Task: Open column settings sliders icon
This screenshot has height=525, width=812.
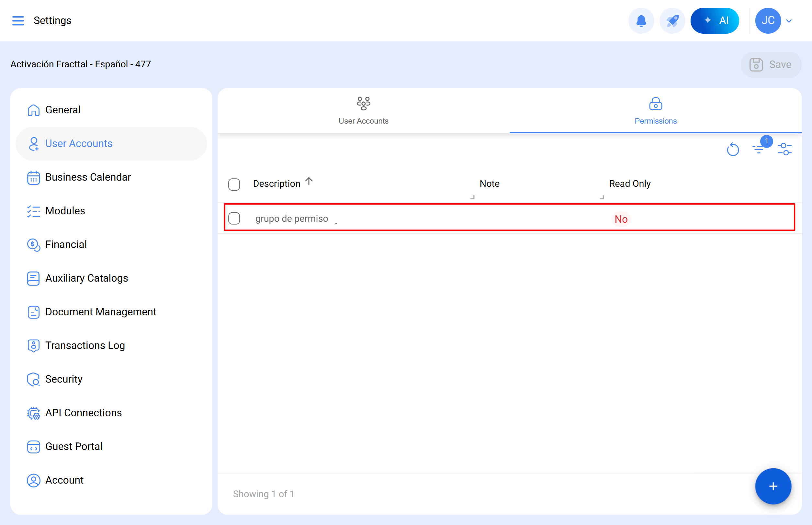Action: (784, 149)
